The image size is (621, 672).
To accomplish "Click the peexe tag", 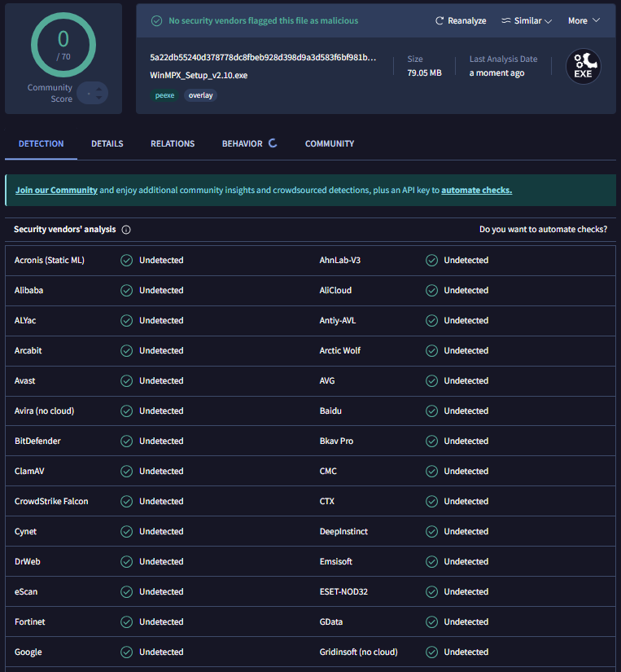I will coord(164,95).
